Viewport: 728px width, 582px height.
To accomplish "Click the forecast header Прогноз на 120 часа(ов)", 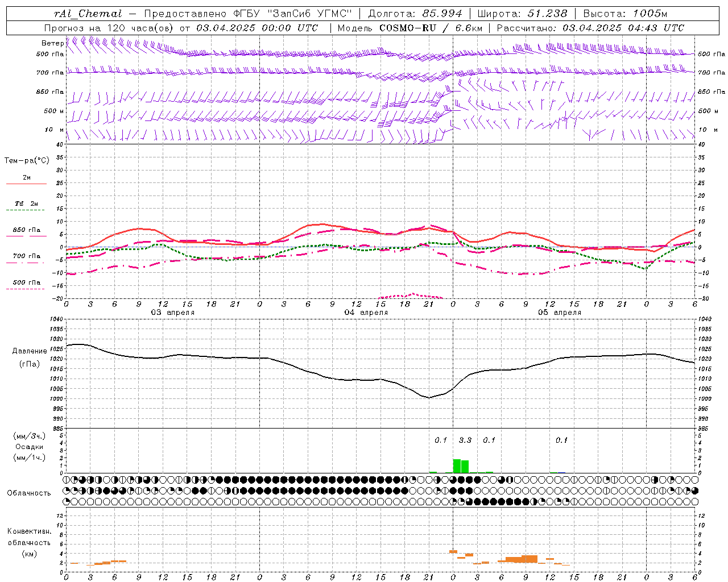I will [109, 28].
